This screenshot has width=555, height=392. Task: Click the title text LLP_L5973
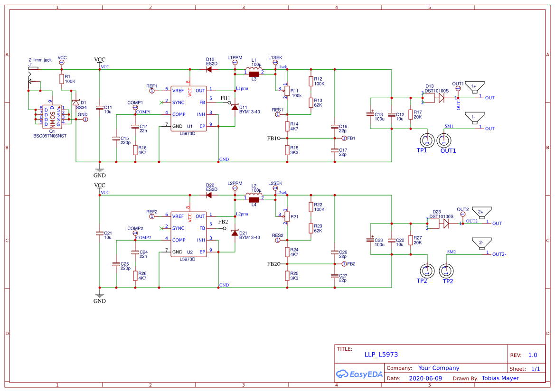(x=381, y=354)
